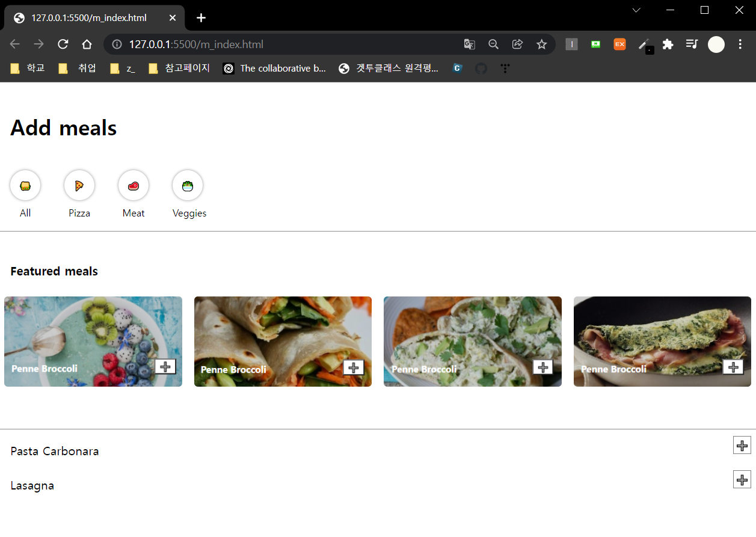Go back to previous page

pyautogui.click(x=15, y=44)
